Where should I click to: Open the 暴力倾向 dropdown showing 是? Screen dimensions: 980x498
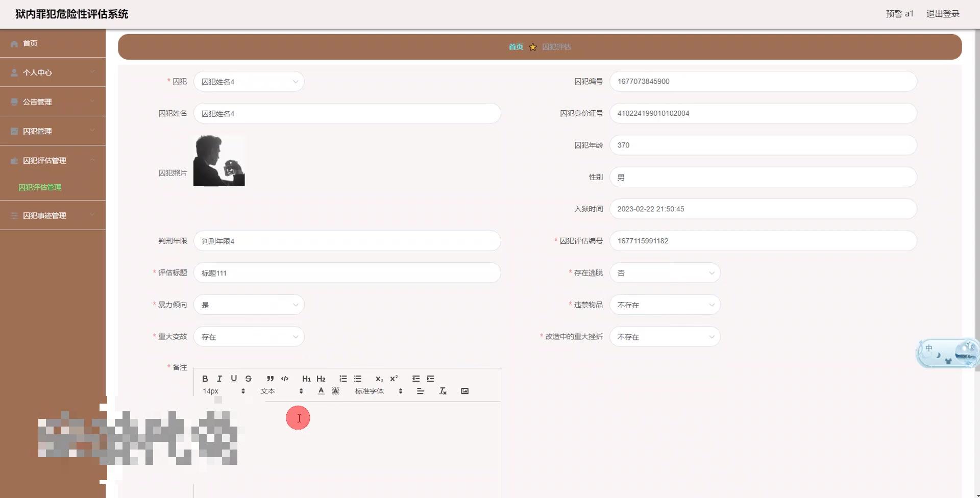249,305
